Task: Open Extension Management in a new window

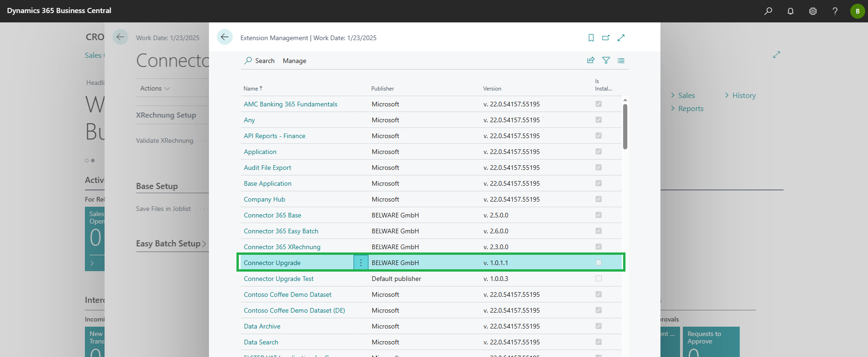Action: pyautogui.click(x=606, y=38)
